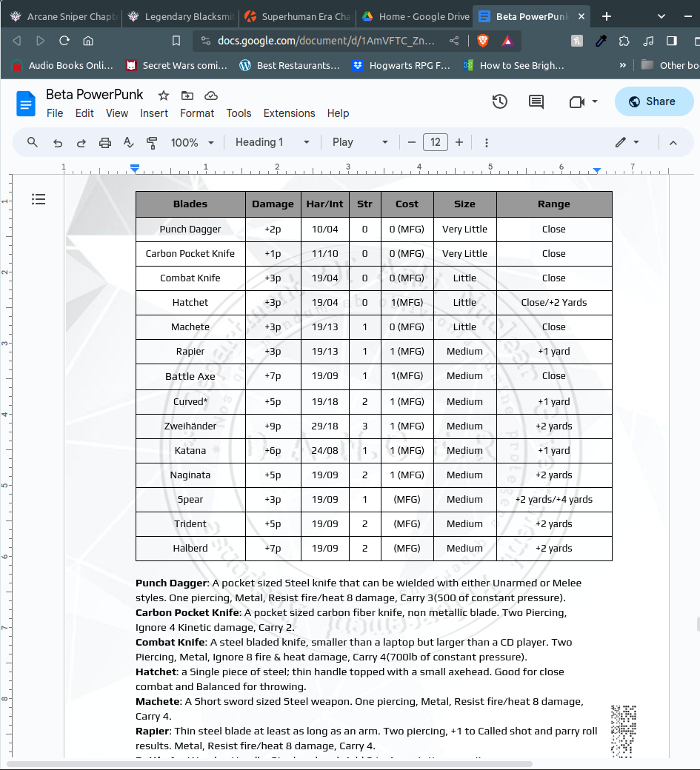This screenshot has width=700, height=770.
Task: Click the left indent marker on ruler
Action: [135, 169]
